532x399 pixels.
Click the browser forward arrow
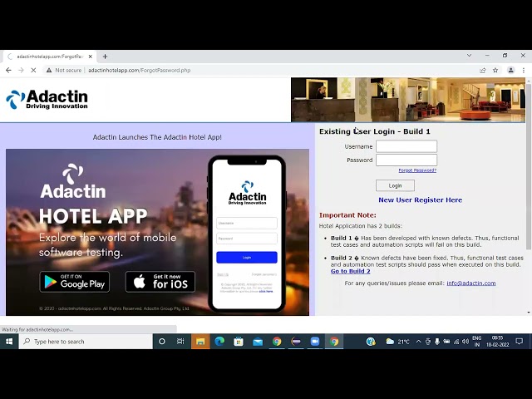(x=21, y=70)
